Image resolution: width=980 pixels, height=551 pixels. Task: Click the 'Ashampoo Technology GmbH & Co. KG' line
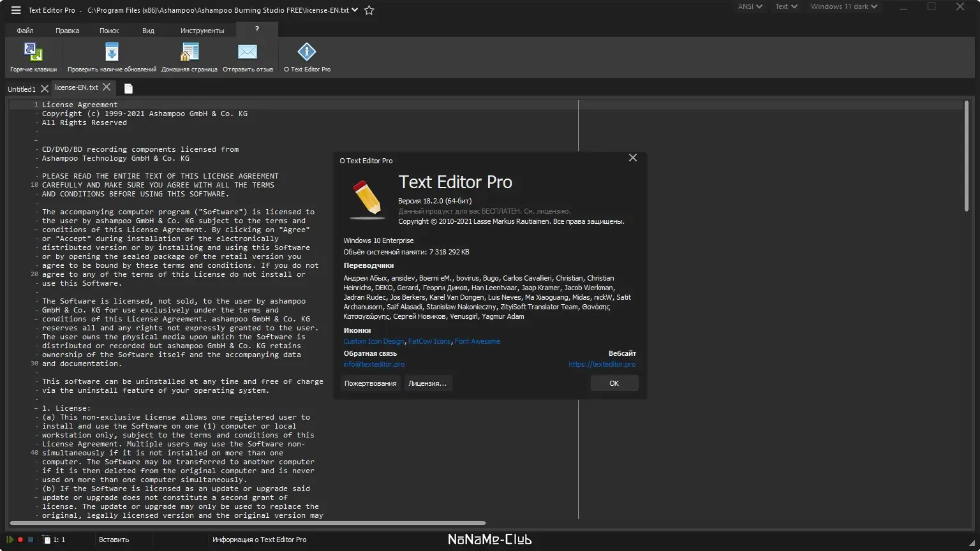coord(115,158)
